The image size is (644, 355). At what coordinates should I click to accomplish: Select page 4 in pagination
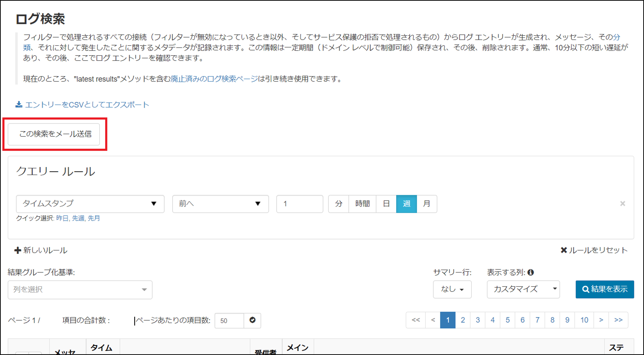coord(493,320)
